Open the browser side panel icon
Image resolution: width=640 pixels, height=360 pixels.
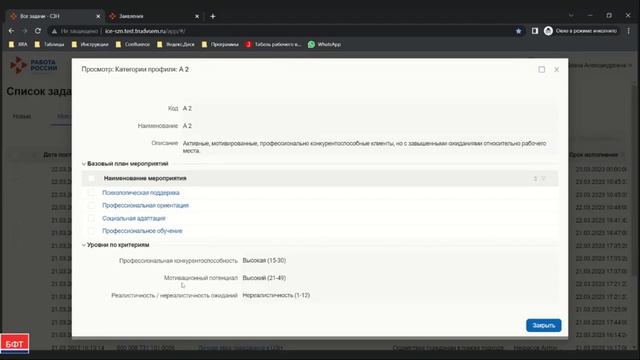pos(535,31)
